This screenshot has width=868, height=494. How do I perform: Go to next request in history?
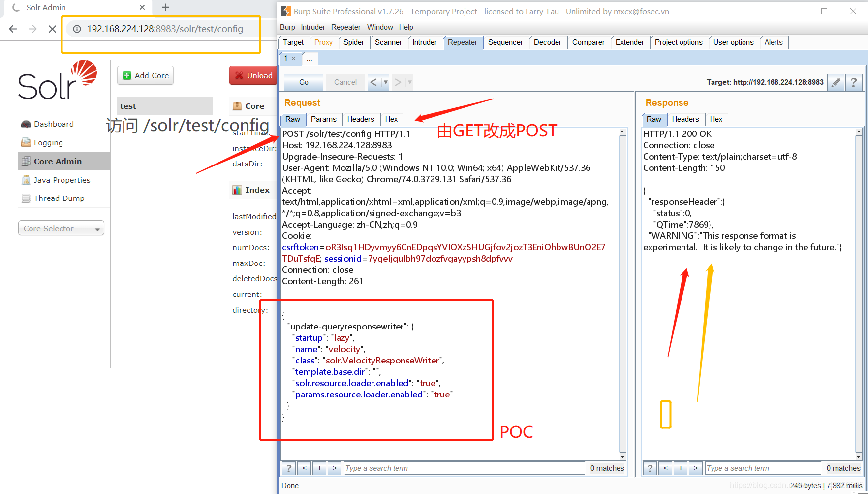pyautogui.click(x=398, y=82)
